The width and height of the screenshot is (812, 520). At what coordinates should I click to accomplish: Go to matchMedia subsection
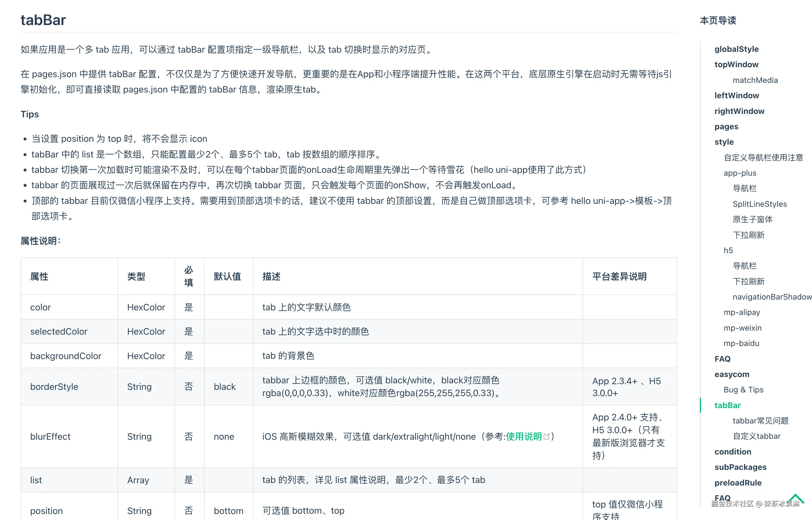755,80
